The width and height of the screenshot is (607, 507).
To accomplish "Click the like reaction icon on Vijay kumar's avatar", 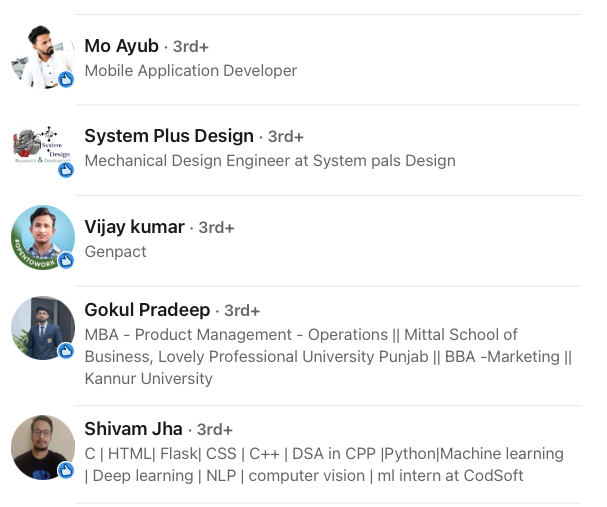I will (x=66, y=260).
